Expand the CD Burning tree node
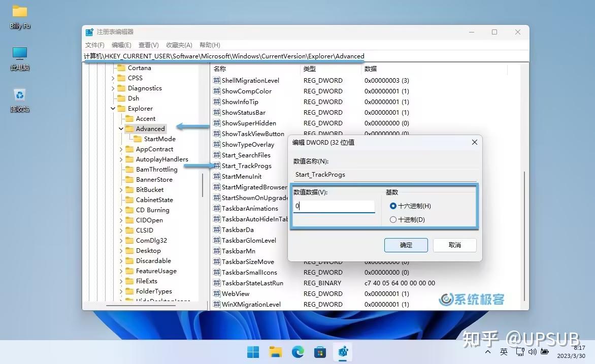Viewport: 595px width, 364px height. pyautogui.click(x=121, y=210)
